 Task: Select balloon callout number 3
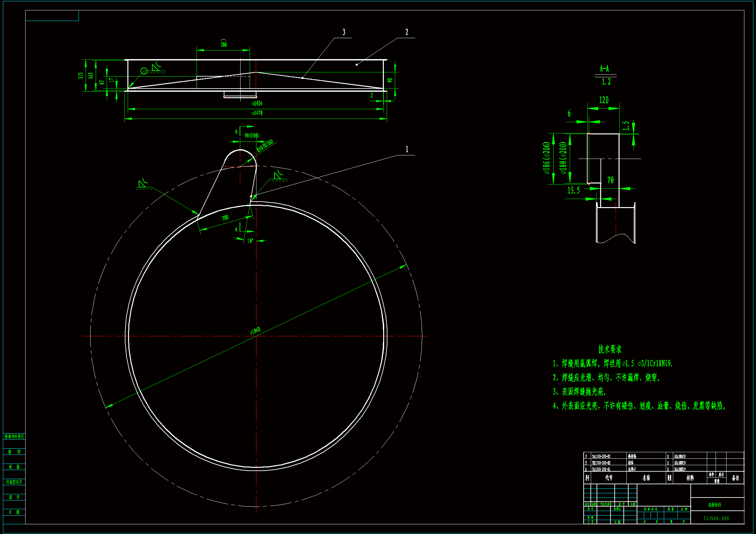coord(344,32)
